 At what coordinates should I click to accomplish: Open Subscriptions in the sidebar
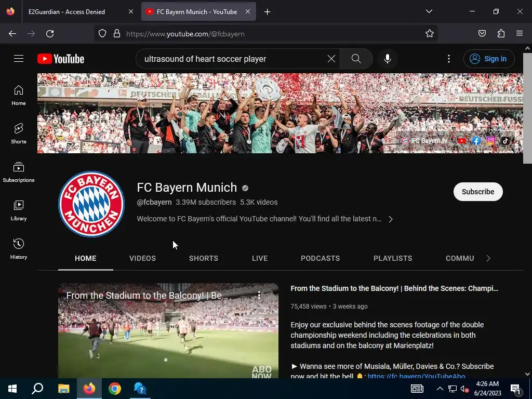point(19,172)
